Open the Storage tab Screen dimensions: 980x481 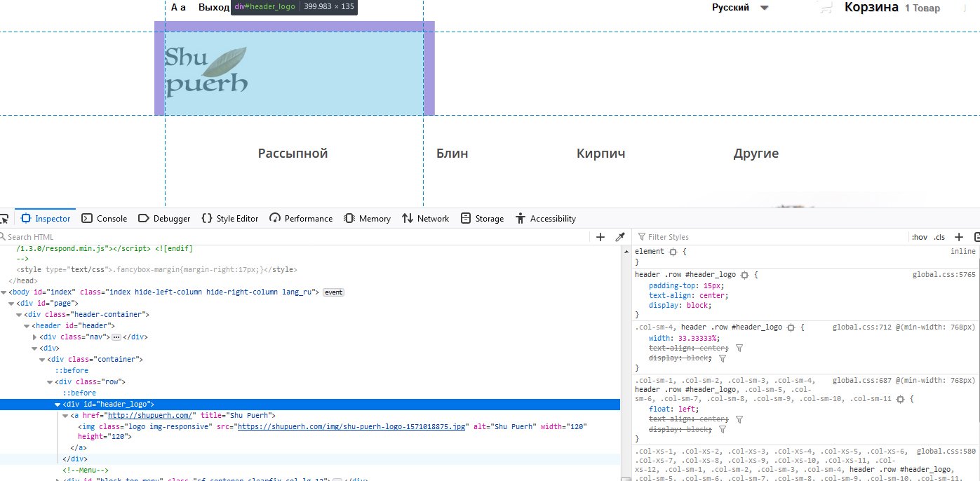(x=482, y=218)
